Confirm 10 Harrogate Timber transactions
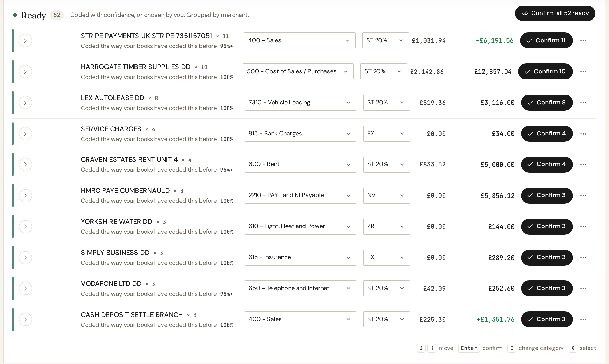This screenshot has width=609, height=364. (x=545, y=72)
